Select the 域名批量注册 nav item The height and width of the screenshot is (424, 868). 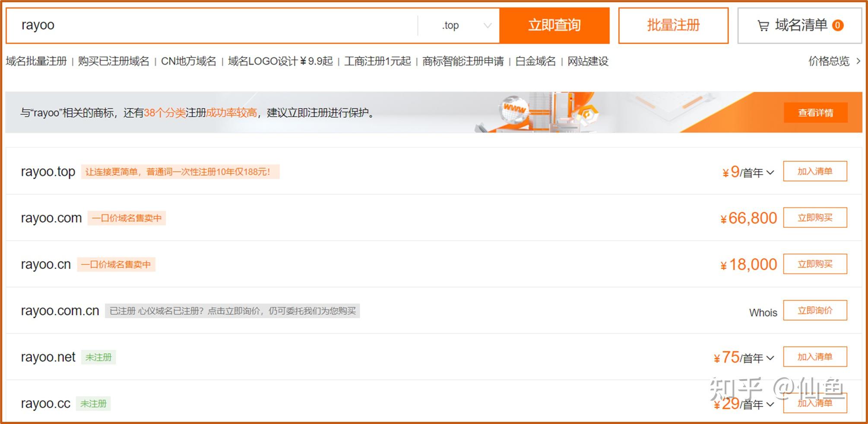pos(37,61)
